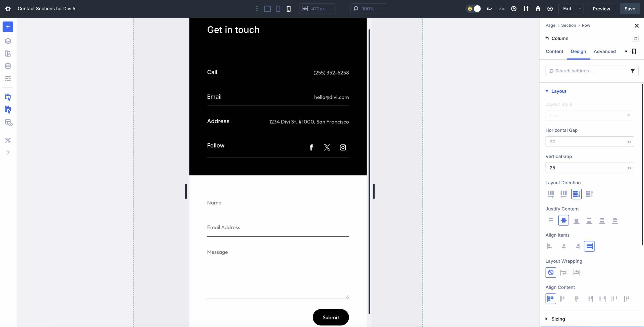
Task: Open the settings filter icon in the search bar
Action: click(633, 71)
